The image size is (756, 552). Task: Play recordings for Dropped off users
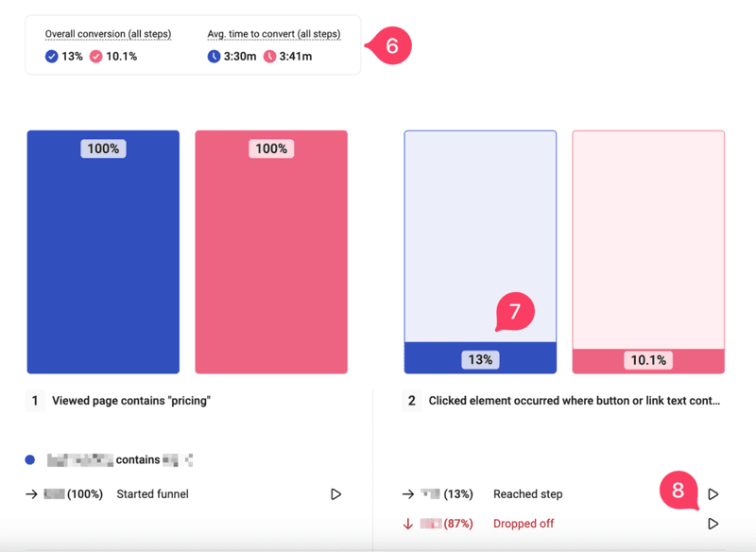coord(713,524)
